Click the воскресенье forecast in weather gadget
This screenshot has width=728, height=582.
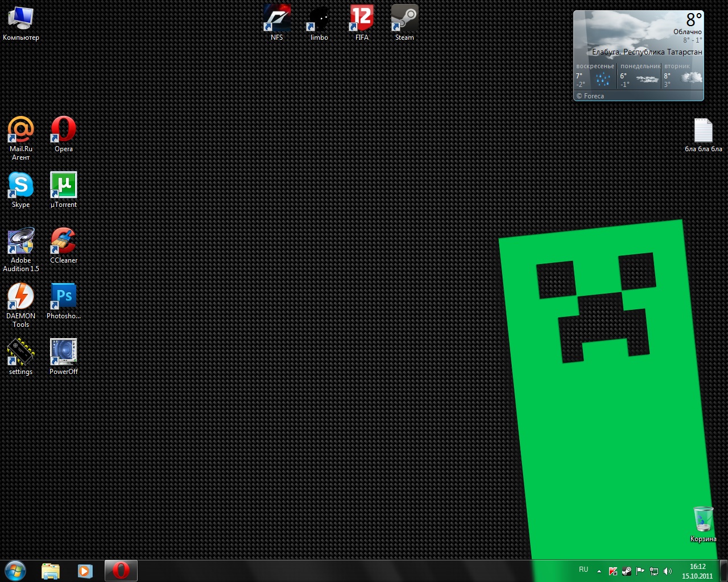595,76
